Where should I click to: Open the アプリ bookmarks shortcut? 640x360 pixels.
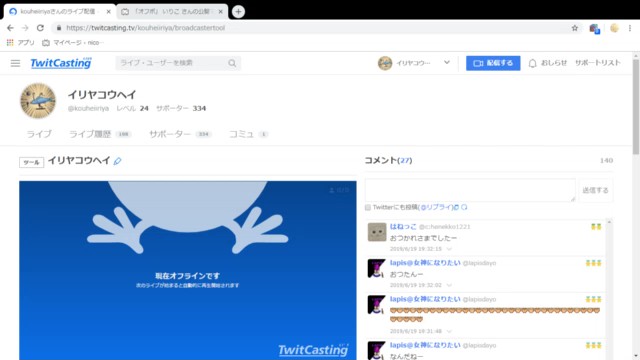(21, 42)
